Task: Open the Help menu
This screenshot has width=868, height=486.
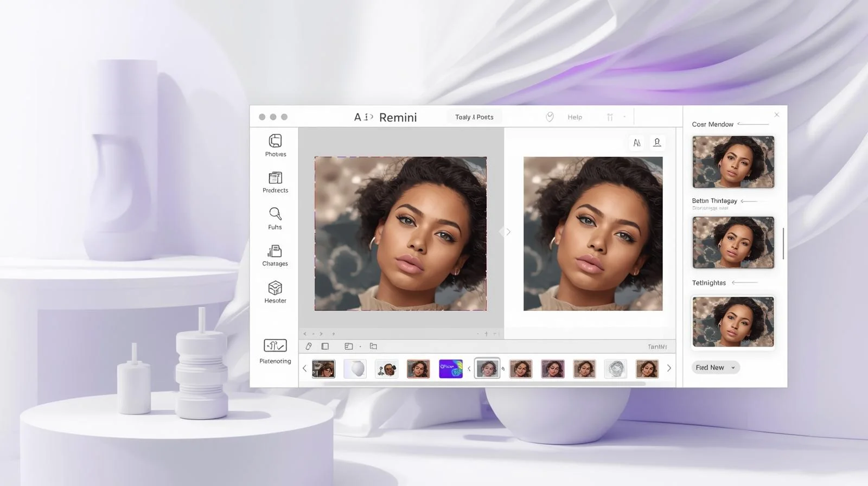Action: (575, 117)
